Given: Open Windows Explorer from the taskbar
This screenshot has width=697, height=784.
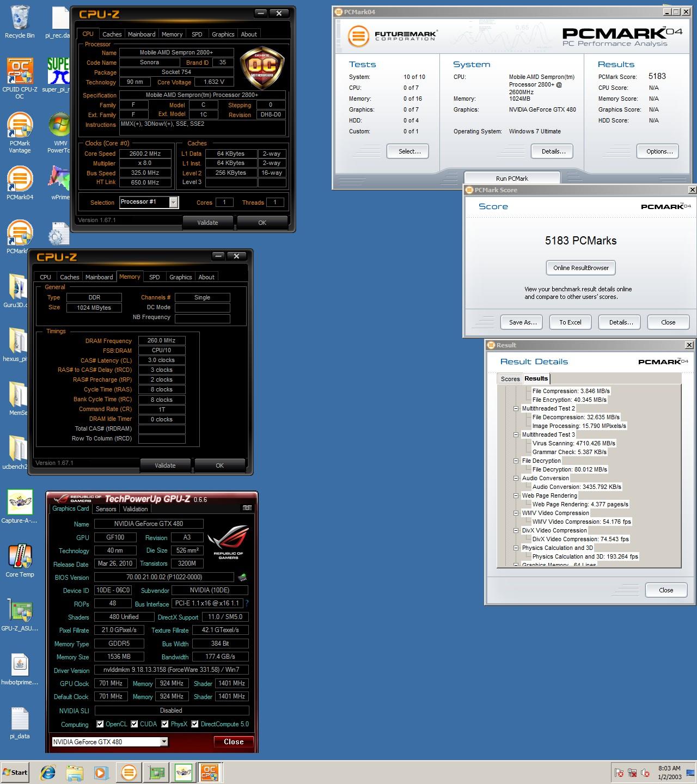Looking at the screenshot, I should tap(75, 772).
